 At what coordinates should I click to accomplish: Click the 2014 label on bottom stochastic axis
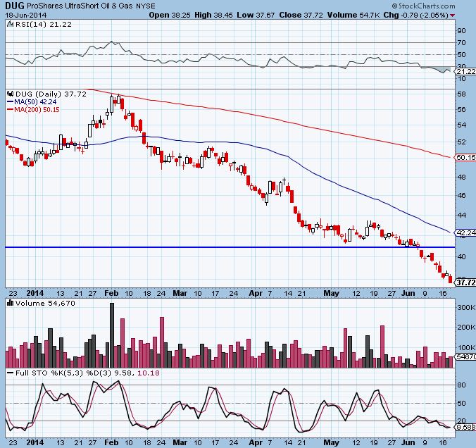point(35,442)
